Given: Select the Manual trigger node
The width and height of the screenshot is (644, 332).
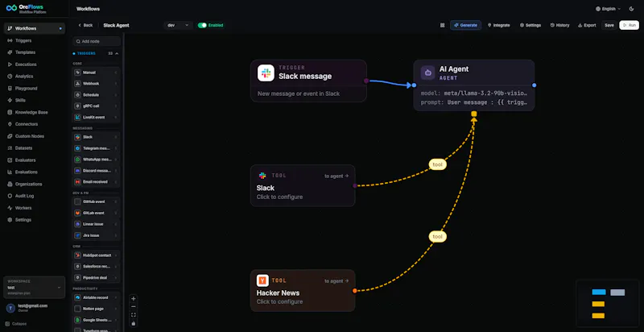Looking at the screenshot, I should [x=97, y=73].
